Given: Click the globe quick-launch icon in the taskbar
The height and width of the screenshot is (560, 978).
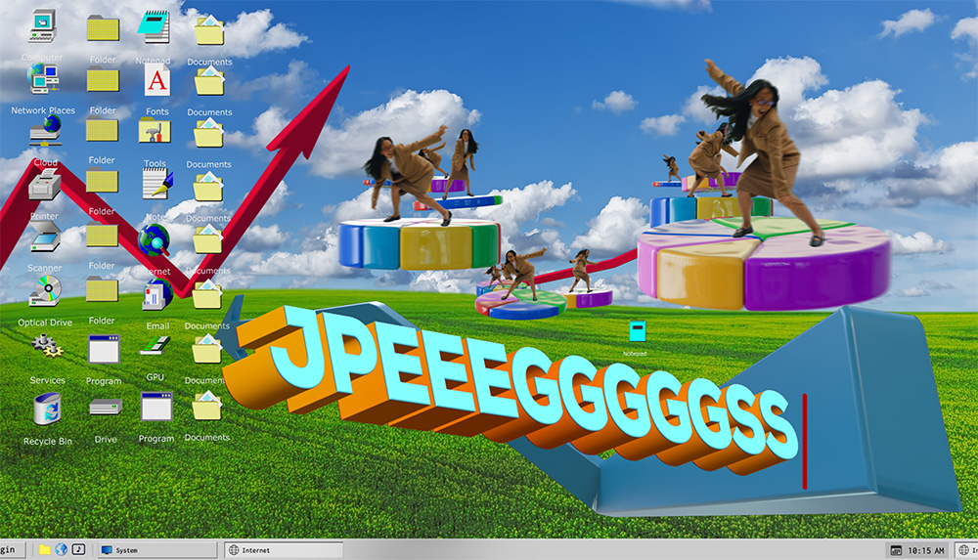Looking at the screenshot, I should point(61,549).
